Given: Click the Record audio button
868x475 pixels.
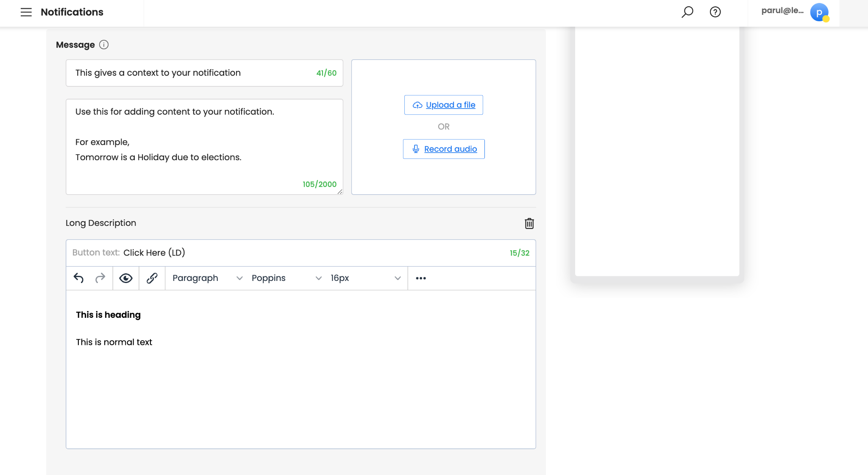Looking at the screenshot, I should [x=443, y=149].
